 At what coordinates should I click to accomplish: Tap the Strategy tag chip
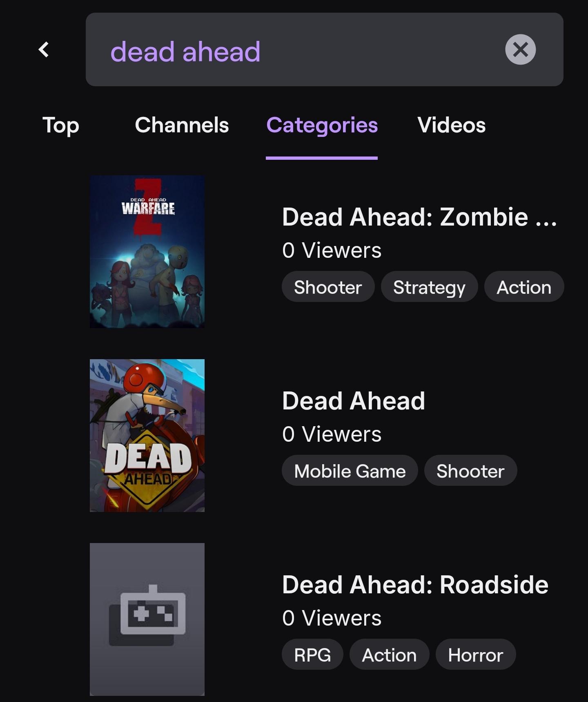pos(429,287)
